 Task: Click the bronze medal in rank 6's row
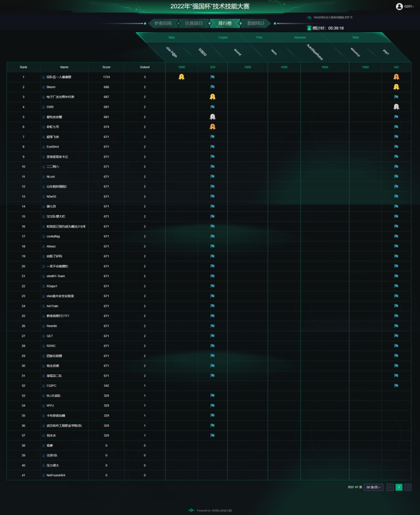(x=212, y=127)
